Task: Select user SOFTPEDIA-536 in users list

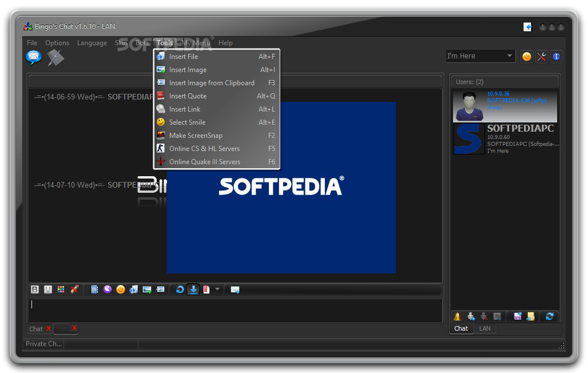Action: [x=504, y=106]
